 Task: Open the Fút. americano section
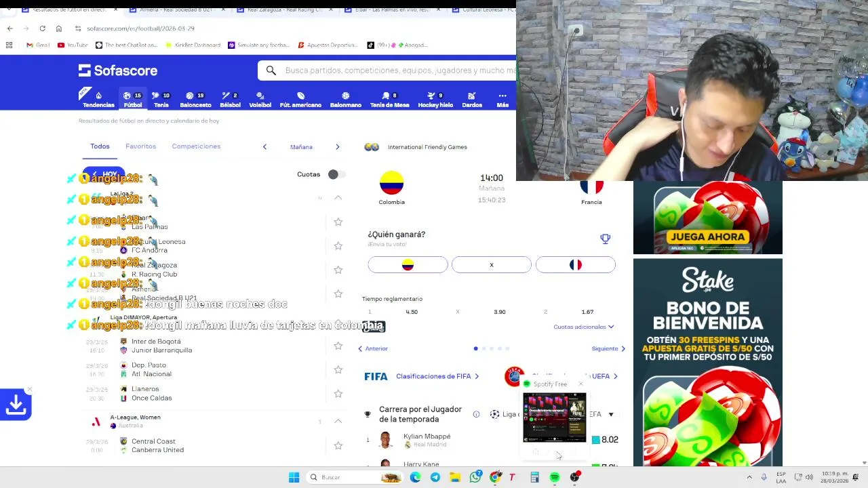coord(300,100)
